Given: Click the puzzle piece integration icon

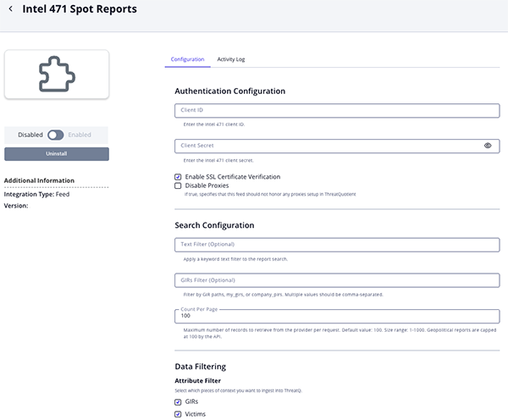Looking at the screenshot, I should click(57, 75).
